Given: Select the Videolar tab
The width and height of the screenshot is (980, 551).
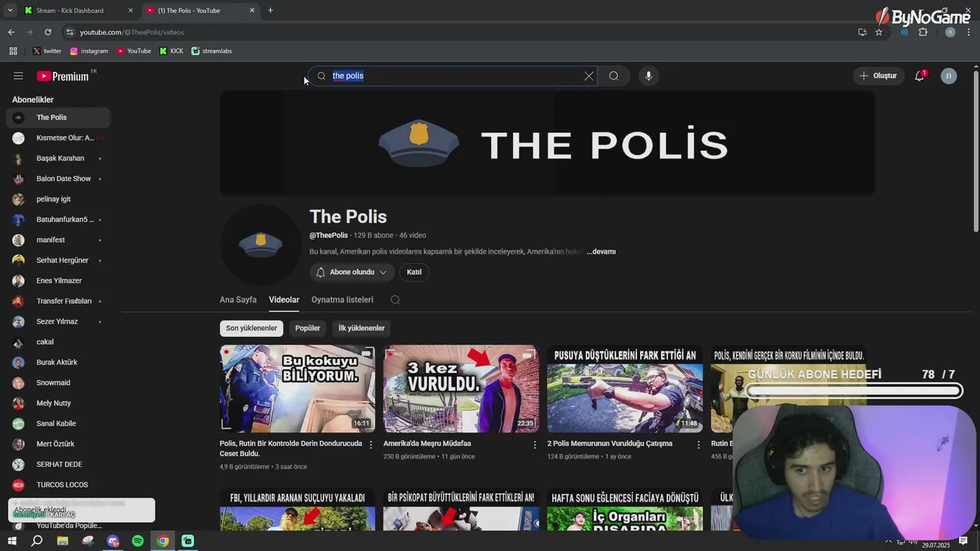Looking at the screenshot, I should coord(284,300).
